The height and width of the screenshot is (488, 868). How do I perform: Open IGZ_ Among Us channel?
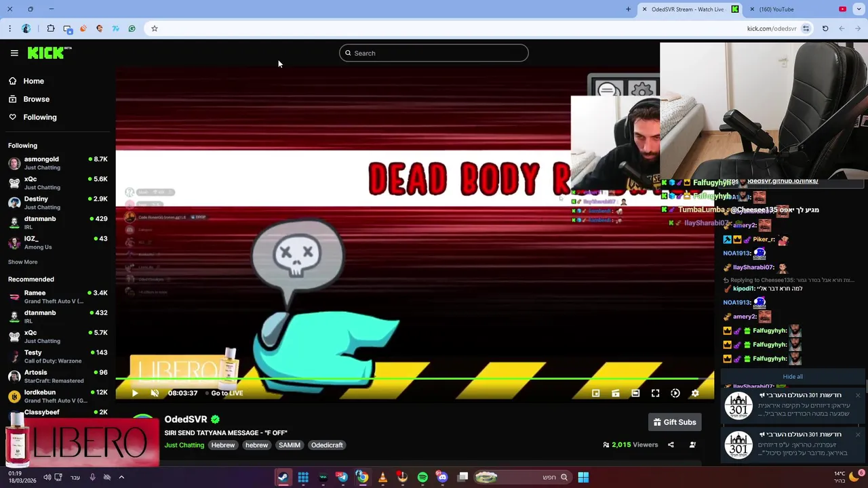click(x=58, y=243)
